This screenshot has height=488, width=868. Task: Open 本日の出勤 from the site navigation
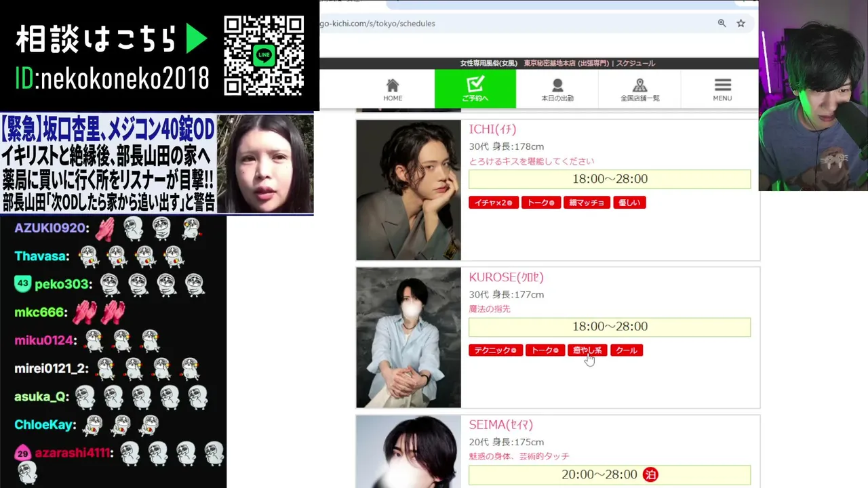pyautogui.click(x=557, y=89)
